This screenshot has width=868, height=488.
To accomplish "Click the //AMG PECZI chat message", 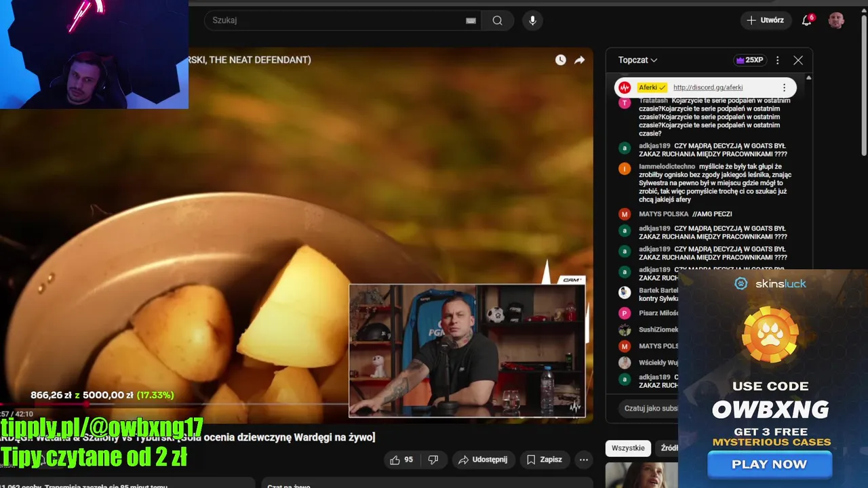I will tap(712, 214).
